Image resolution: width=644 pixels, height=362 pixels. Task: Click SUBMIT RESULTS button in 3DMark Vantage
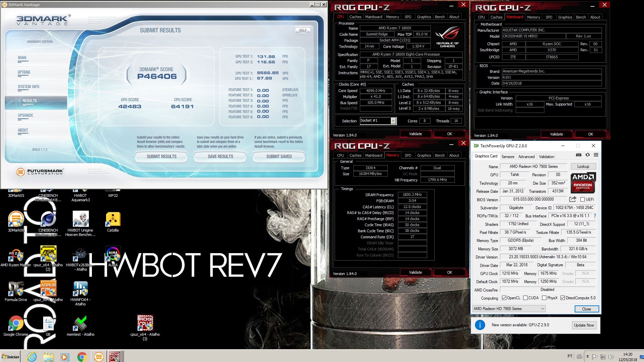[162, 156]
